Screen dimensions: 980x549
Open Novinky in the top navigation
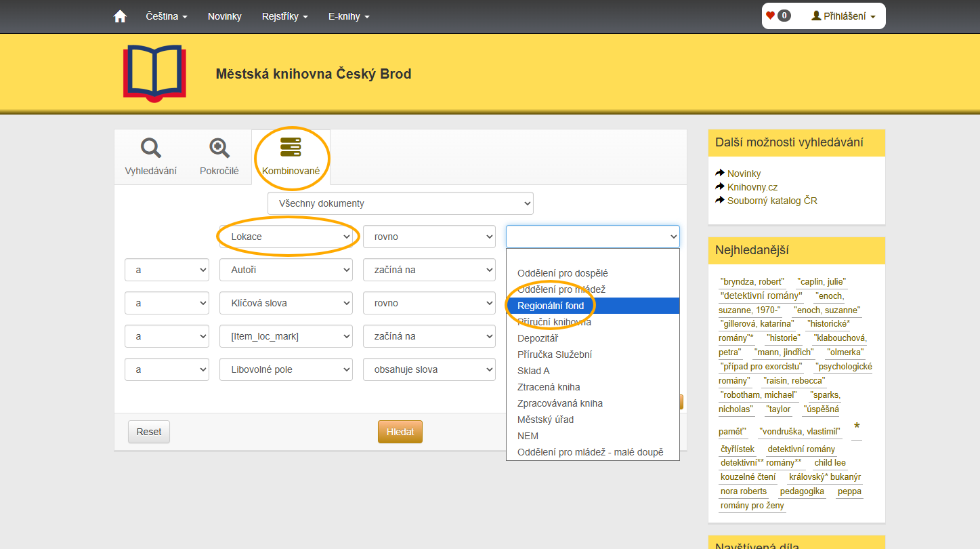coord(224,16)
